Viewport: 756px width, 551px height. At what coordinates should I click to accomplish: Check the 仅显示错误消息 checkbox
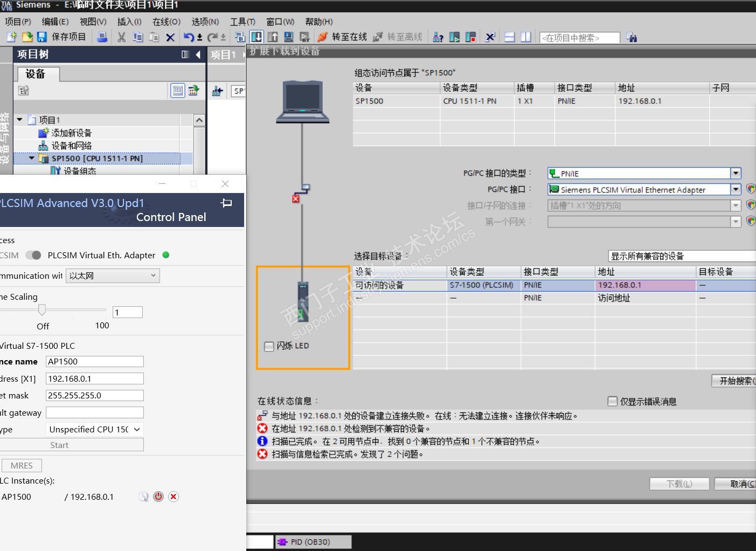coord(612,401)
